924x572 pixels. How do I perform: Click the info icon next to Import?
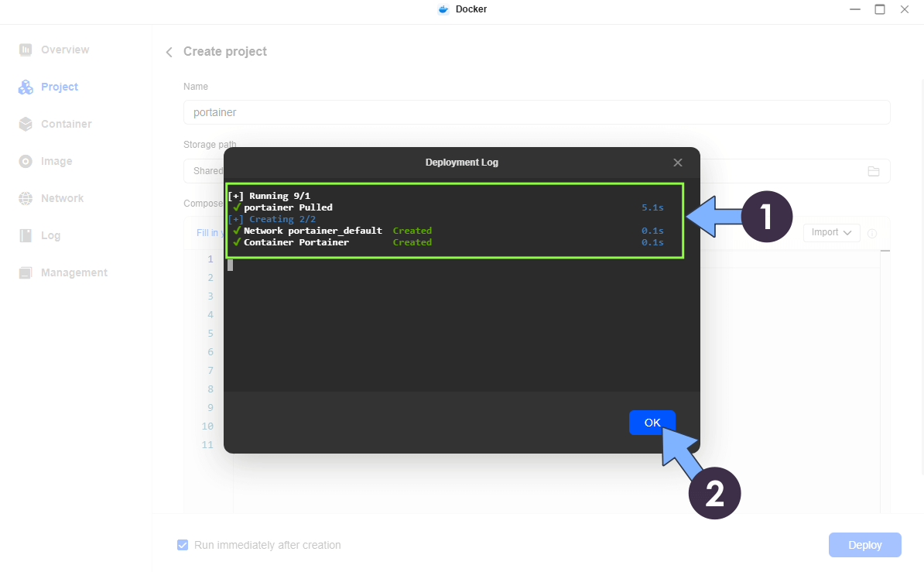click(871, 232)
